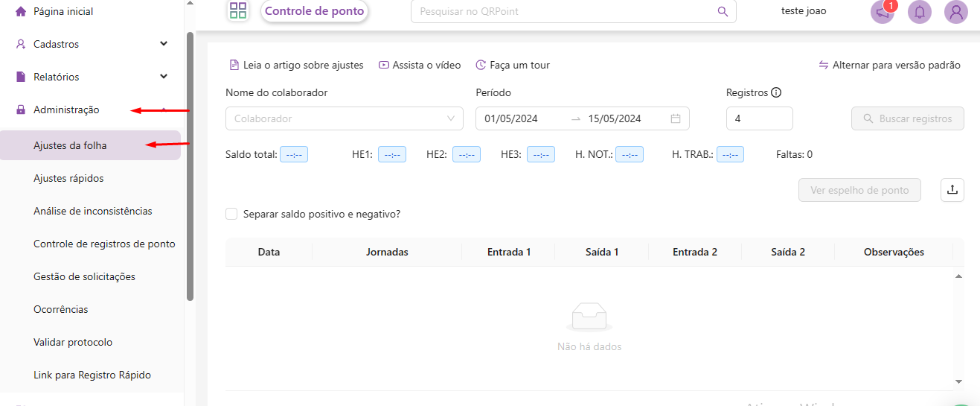980x406 pixels.
Task: Click the Registros number input field
Action: 759,118
